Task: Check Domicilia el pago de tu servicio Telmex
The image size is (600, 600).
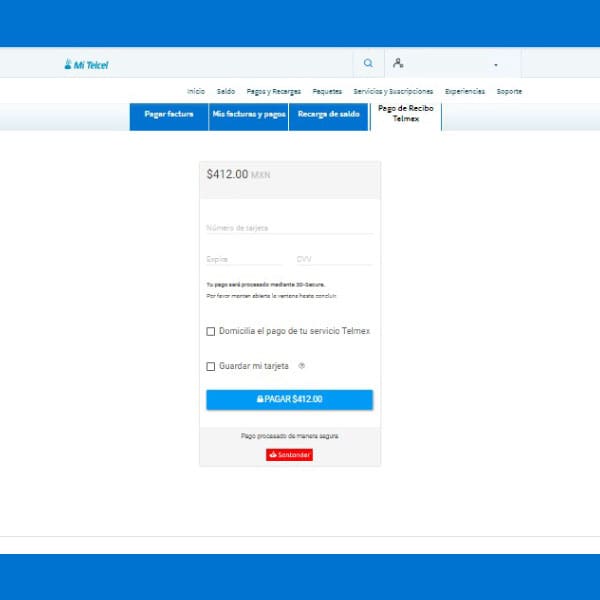Action: click(210, 331)
